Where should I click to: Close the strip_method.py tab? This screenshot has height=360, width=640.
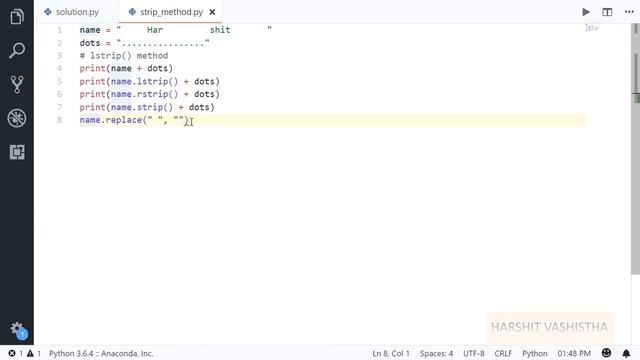click(x=212, y=12)
